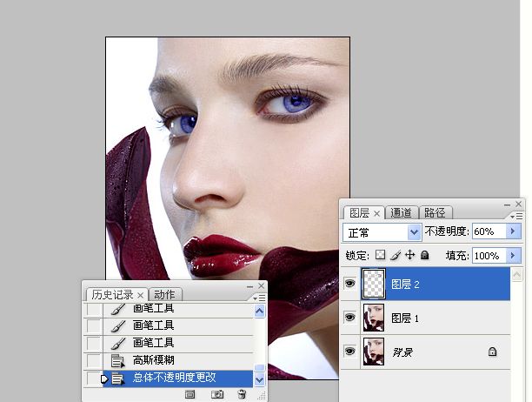The height and width of the screenshot is (402, 532).
Task: Expand the 不透明度 opacity slider arrow
Action: (513, 231)
